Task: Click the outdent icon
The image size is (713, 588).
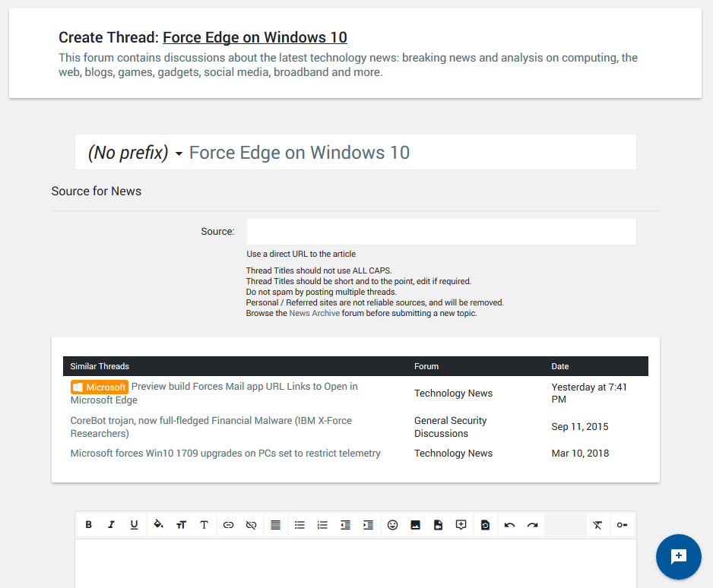Action: [346, 525]
